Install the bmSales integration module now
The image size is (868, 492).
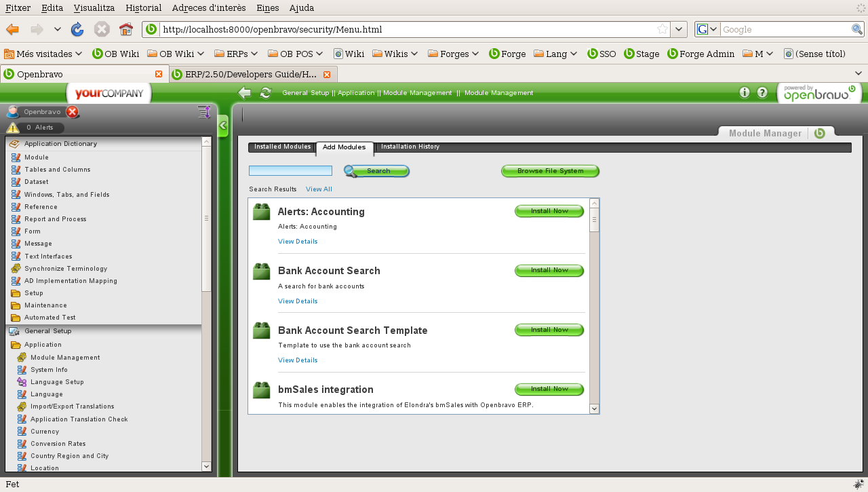tap(549, 389)
